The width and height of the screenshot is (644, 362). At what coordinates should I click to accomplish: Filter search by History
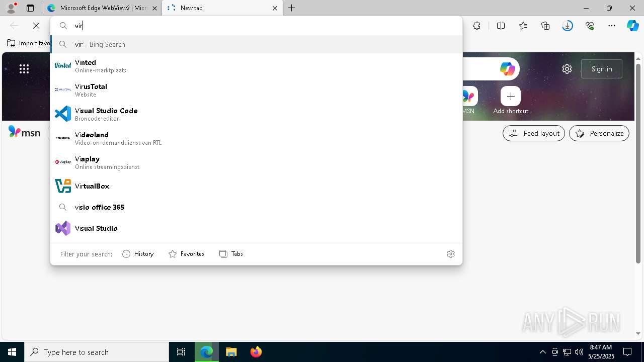pyautogui.click(x=138, y=254)
